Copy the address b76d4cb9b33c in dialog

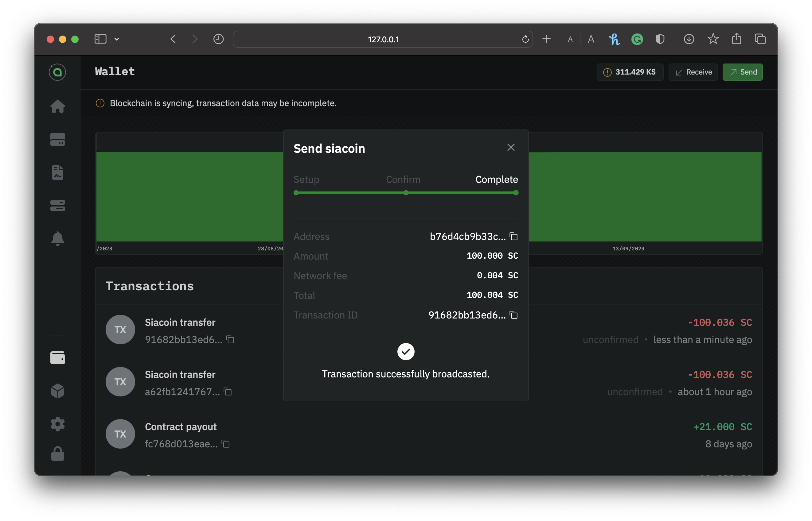coord(514,237)
